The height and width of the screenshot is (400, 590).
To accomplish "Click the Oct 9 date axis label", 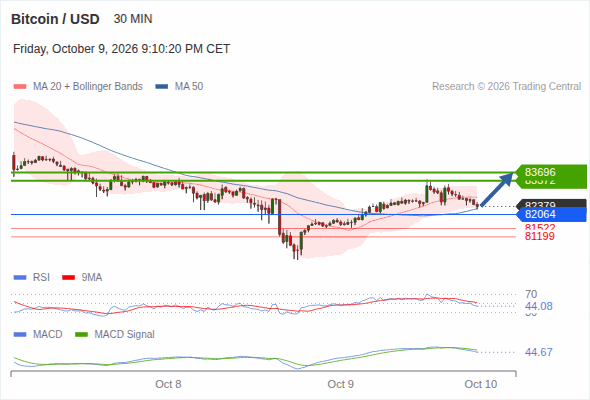I will 341,384.
